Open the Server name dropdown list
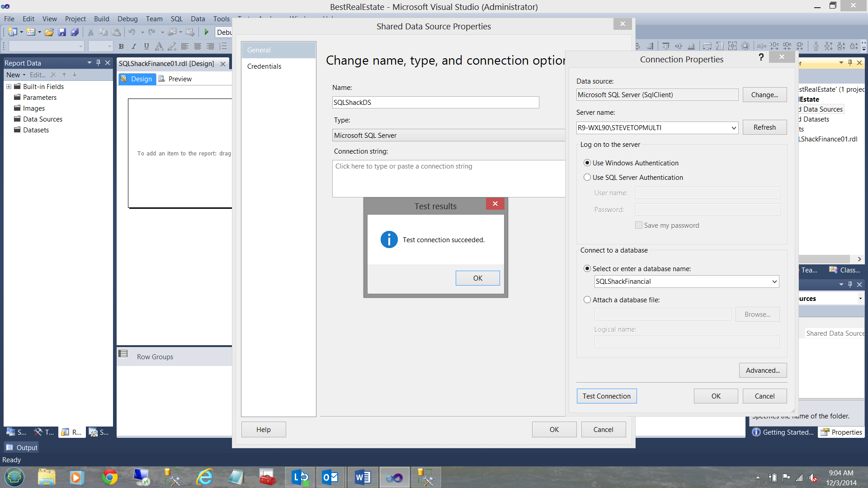Image resolution: width=868 pixels, height=488 pixels. [733, 128]
